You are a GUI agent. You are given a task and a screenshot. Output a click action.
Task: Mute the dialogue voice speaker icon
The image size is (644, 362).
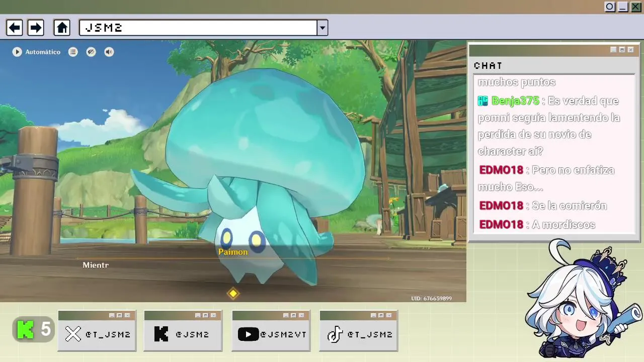pos(109,52)
